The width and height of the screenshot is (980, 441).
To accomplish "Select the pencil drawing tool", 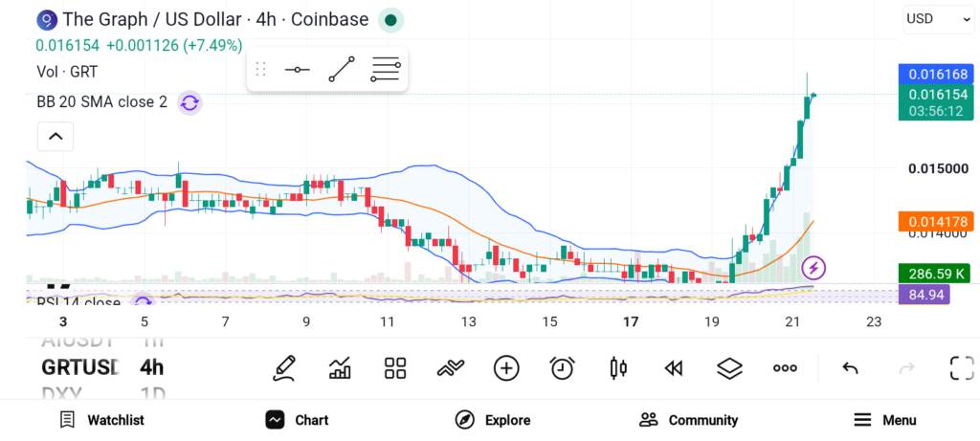I will pyautogui.click(x=284, y=368).
